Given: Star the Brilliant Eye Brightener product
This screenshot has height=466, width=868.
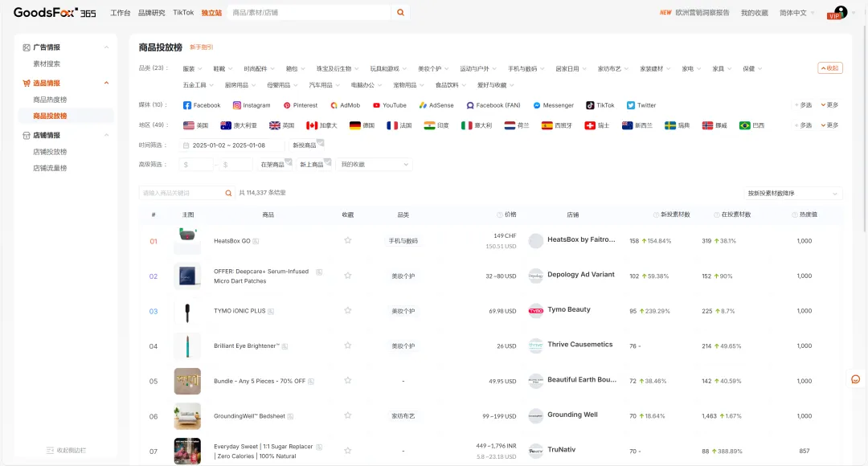Looking at the screenshot, I should (x=348, y=345).
